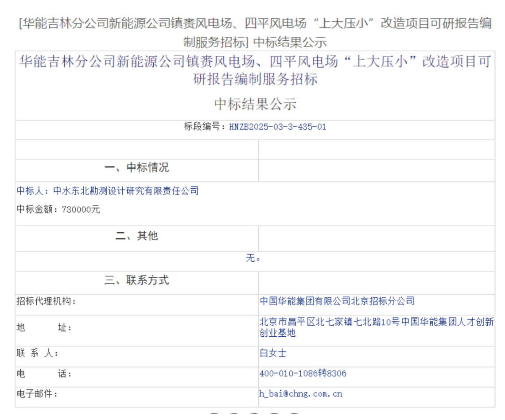The width and height of the screenshot is (505, 420).
Task: Click the bid amount 730000元 line
Action: 58,210
